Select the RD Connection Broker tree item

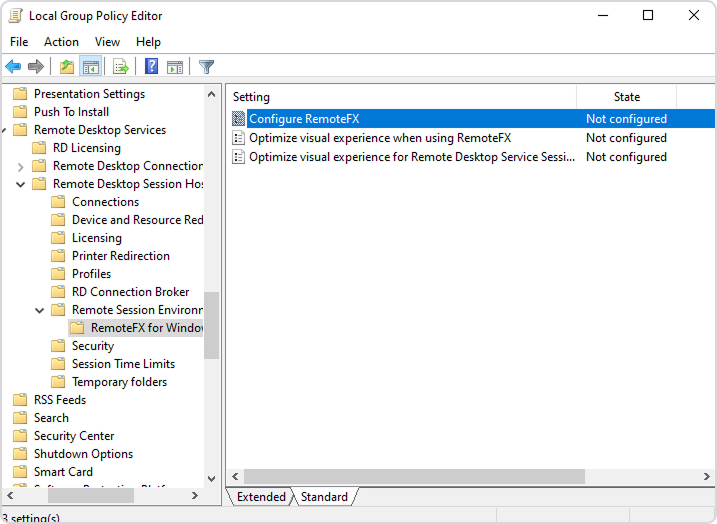coord(130,292)
